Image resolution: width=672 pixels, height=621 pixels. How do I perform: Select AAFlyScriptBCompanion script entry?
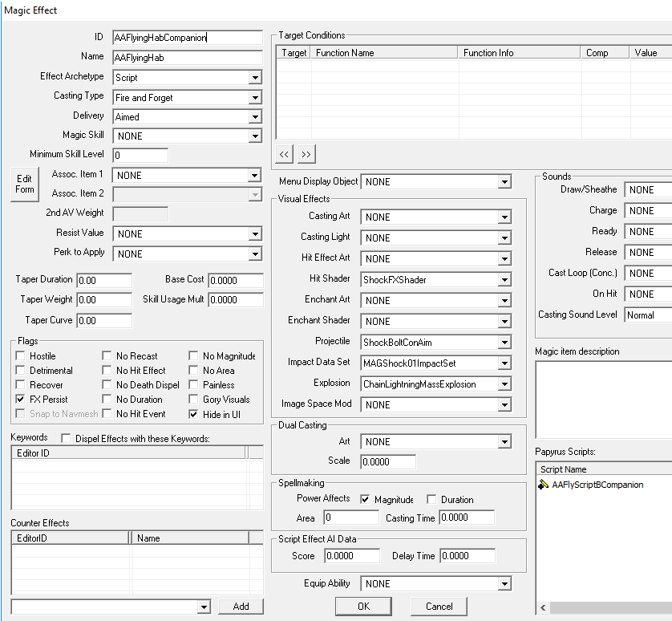click(x=597, y=485)
